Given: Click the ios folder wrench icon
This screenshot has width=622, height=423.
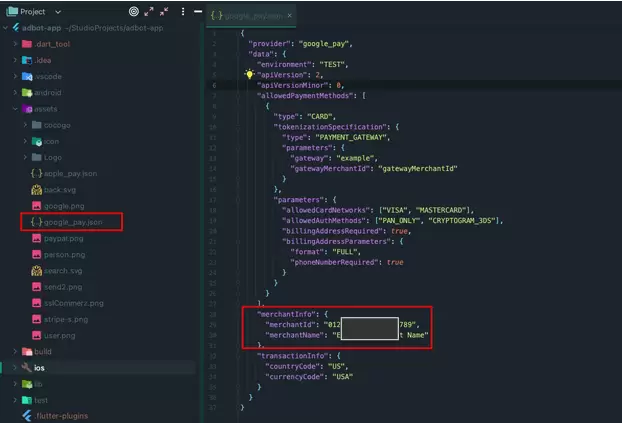Looking at the screenshot, I should (x=27, y=367).
